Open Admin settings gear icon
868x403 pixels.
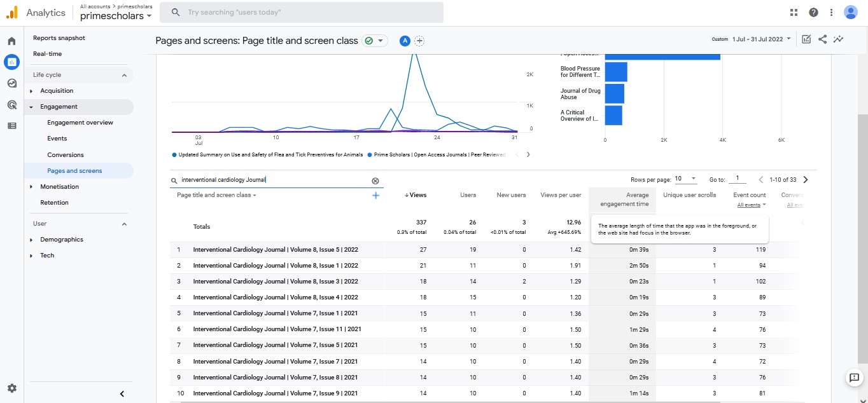(11, 388)
